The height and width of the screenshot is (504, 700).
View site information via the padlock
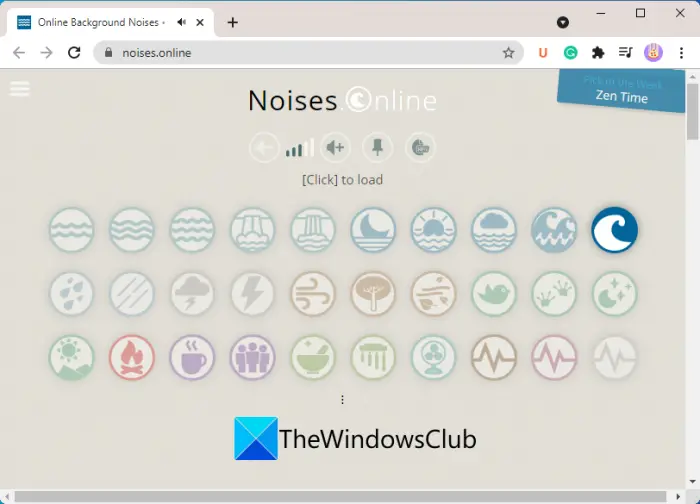tap(108, 53)
